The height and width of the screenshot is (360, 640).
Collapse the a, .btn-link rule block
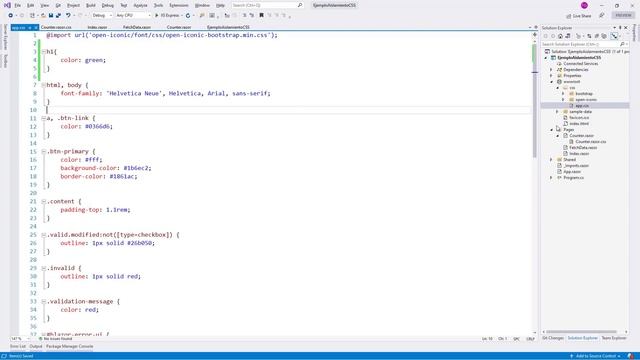coord(44,118)
